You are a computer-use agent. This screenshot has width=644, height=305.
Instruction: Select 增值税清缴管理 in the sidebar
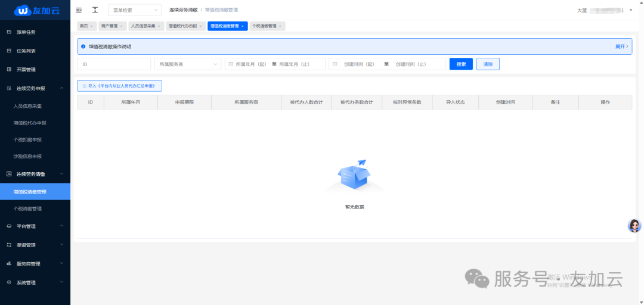[x=35, y=192]
